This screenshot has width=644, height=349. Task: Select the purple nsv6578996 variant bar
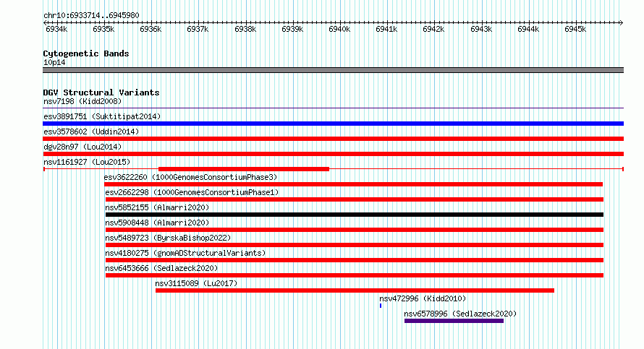(454, 321)
